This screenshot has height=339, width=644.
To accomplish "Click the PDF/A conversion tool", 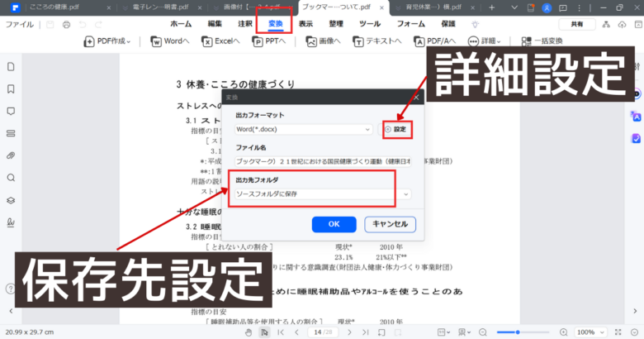I will point(434,41).
